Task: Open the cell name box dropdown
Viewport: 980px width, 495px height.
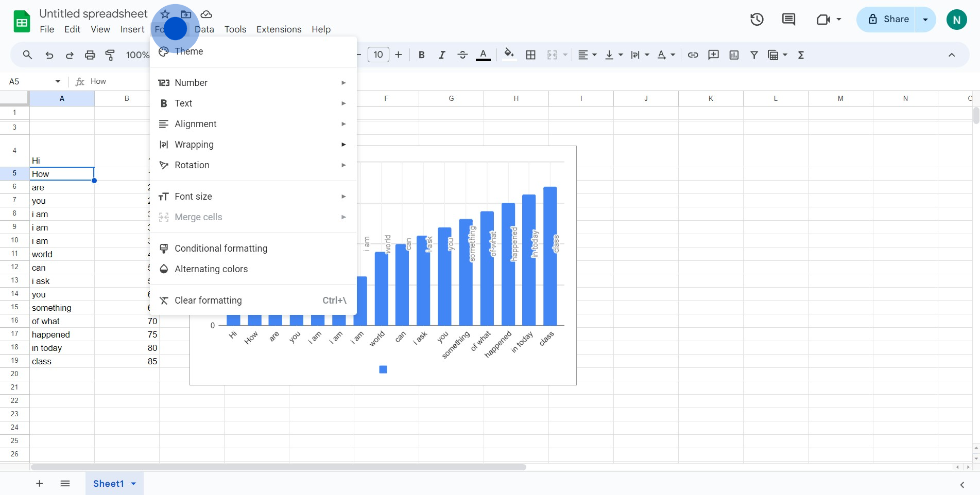Action: (58, 81)
